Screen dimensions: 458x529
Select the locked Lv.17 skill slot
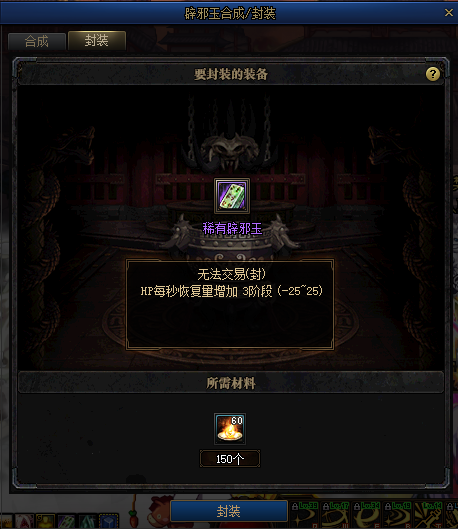[x=336, y=515]
